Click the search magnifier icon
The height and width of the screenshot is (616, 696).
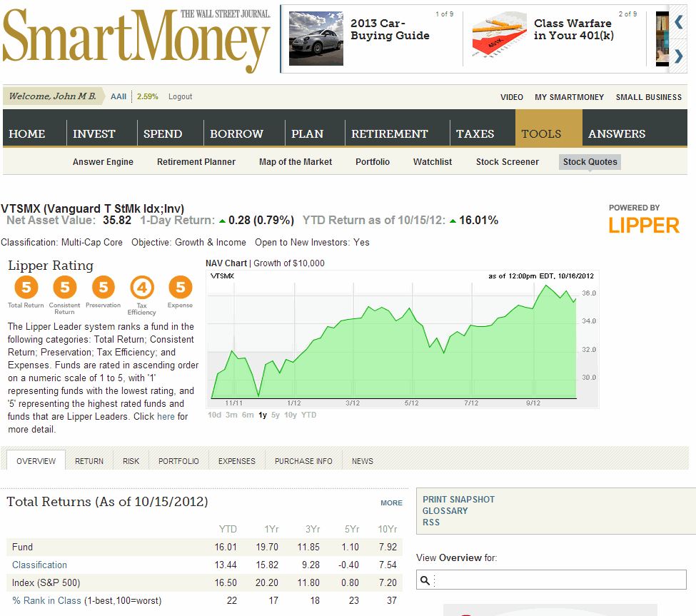425,580
